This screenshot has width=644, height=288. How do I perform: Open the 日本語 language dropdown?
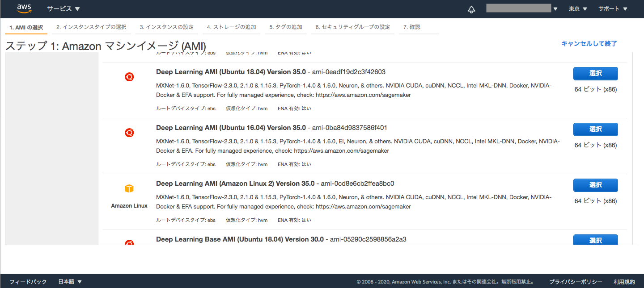[x=70, y=282]
